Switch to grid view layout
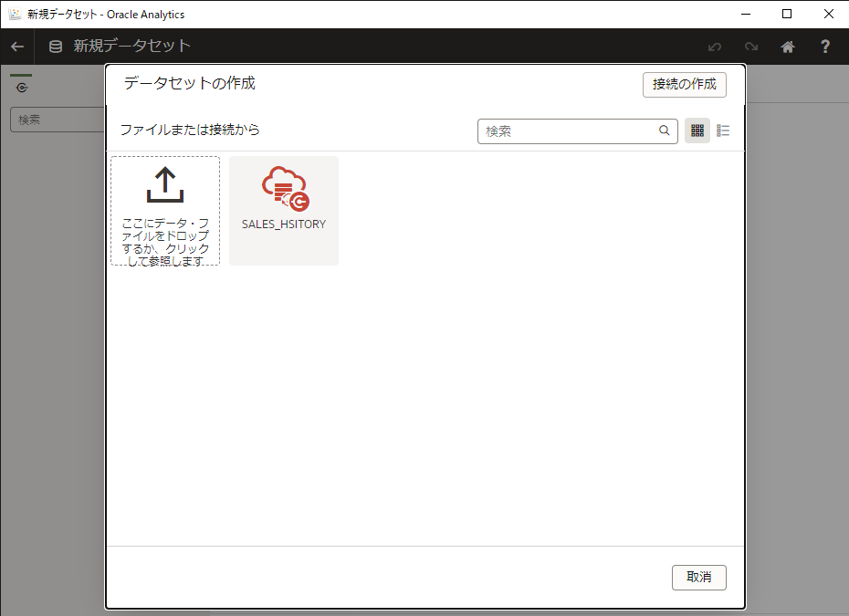The height and width of the screenshot is (616, 849). [x=697, y=131]
